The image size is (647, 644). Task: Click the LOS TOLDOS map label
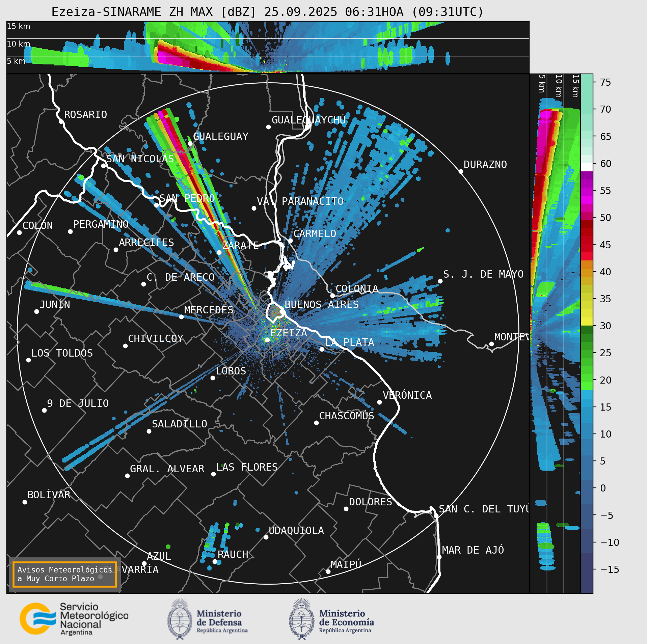(x=62, y=353)
